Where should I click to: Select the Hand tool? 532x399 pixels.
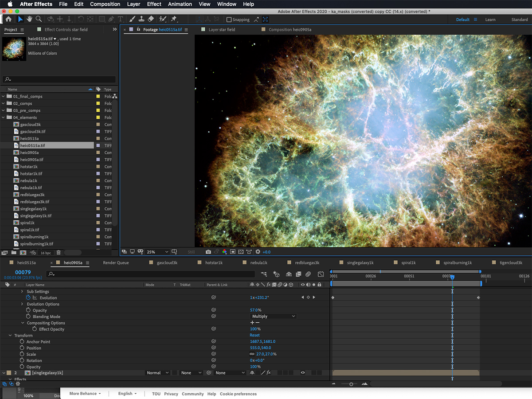point(29,19)
